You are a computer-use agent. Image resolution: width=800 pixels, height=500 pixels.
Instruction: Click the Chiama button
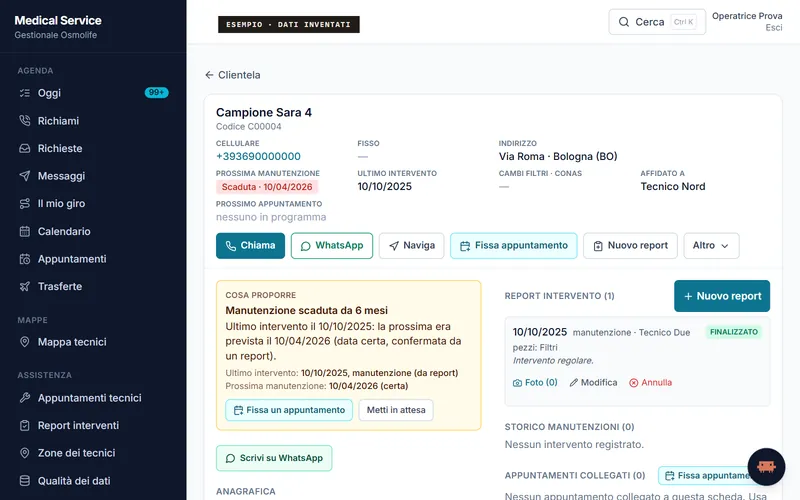[x=250, y=245]
